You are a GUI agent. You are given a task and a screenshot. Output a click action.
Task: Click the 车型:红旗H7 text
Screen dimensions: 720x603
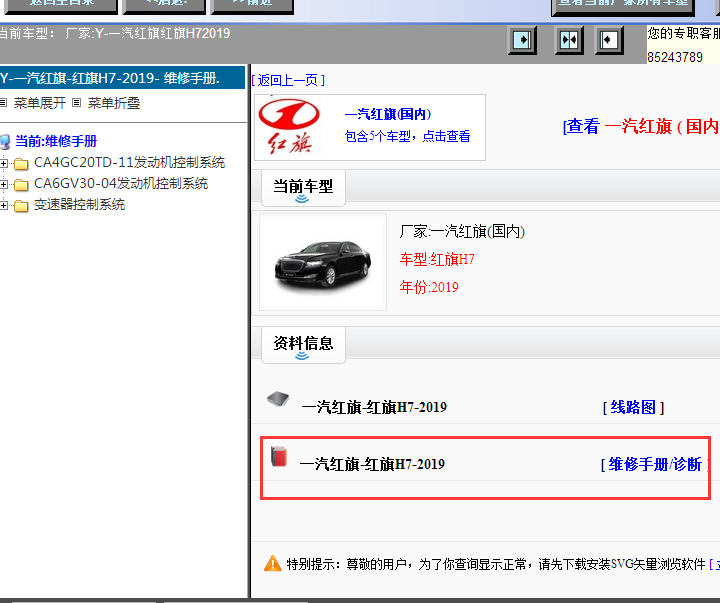pos(437,259)
